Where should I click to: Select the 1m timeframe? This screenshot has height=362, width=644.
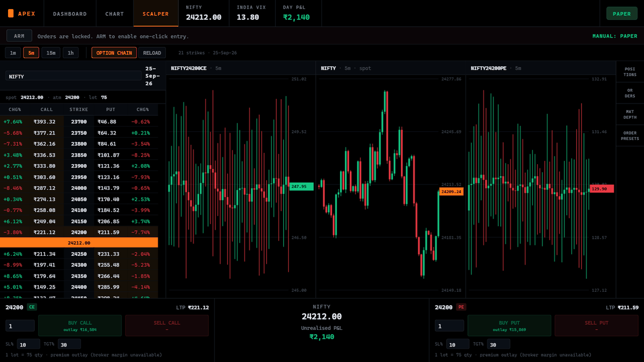point(13,53)
